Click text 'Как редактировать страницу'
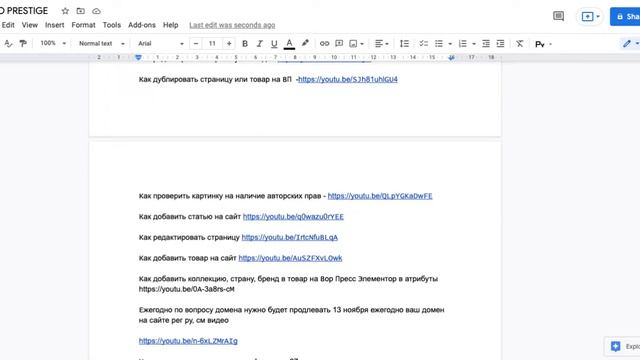The image size is (640, 360). [189, 238]
